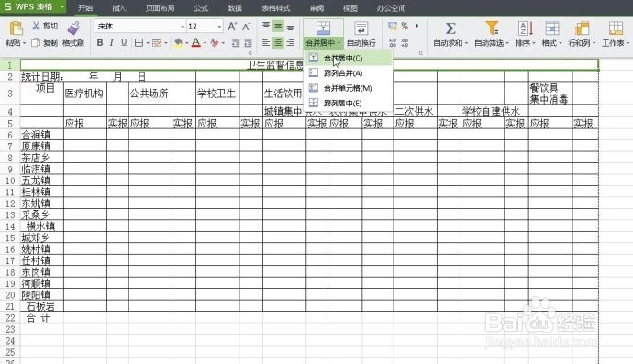Click the Wrap Text (自动换行) icon
The width and height of the screenshot is (633, 364).
pos(361,28)
